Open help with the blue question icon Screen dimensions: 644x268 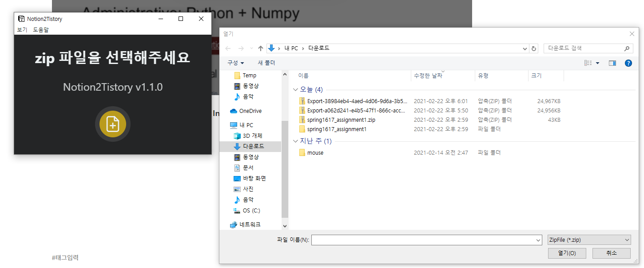click(x=628, y=63)
